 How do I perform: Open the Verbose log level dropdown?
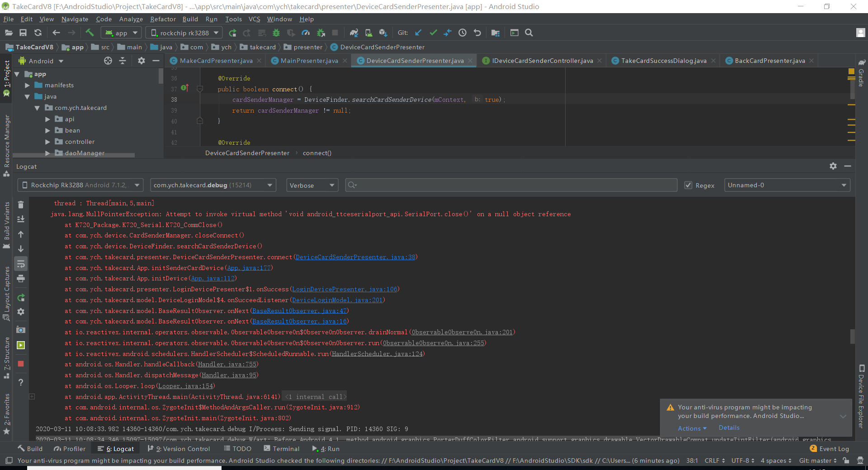tap(312, 185)
